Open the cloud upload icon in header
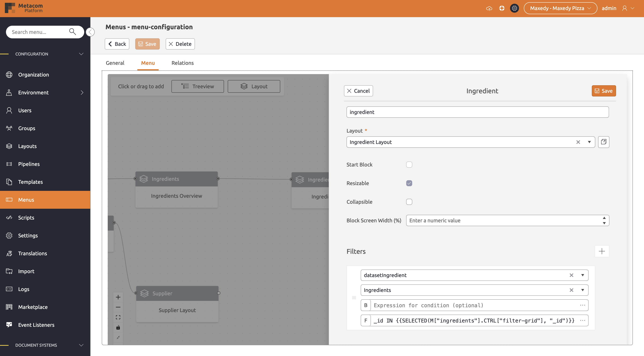The width and height of the screenshot is (644, 356). pos(489,9)
